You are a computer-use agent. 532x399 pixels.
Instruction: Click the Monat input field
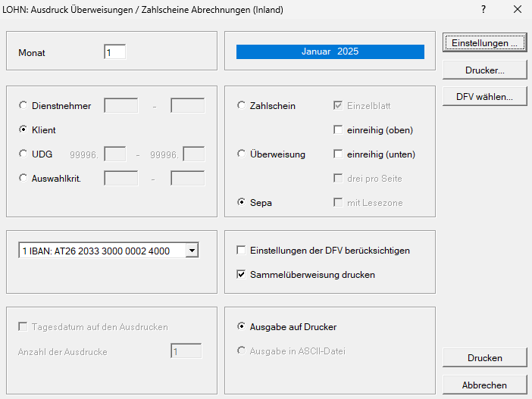(x=114, y=53)
